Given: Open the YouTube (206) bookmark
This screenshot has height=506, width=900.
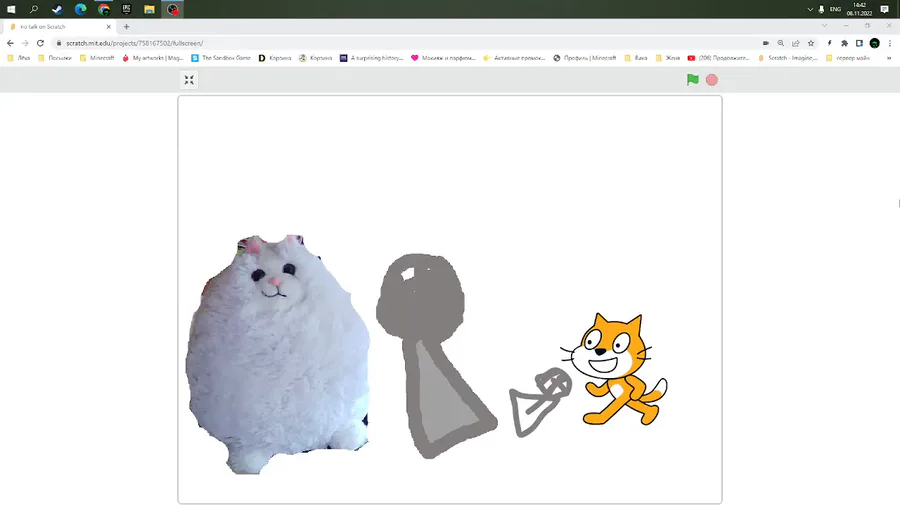Looking at the screenshot, I should (x=719, y=58).
